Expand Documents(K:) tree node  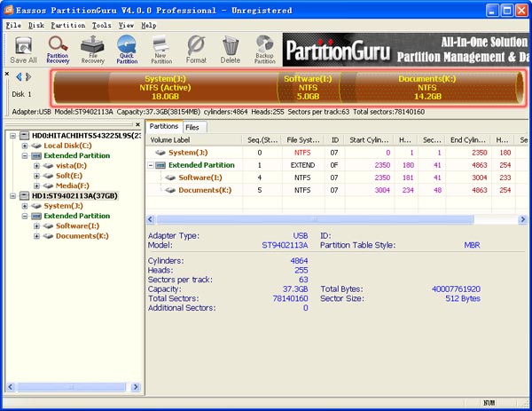pos(36,236)
